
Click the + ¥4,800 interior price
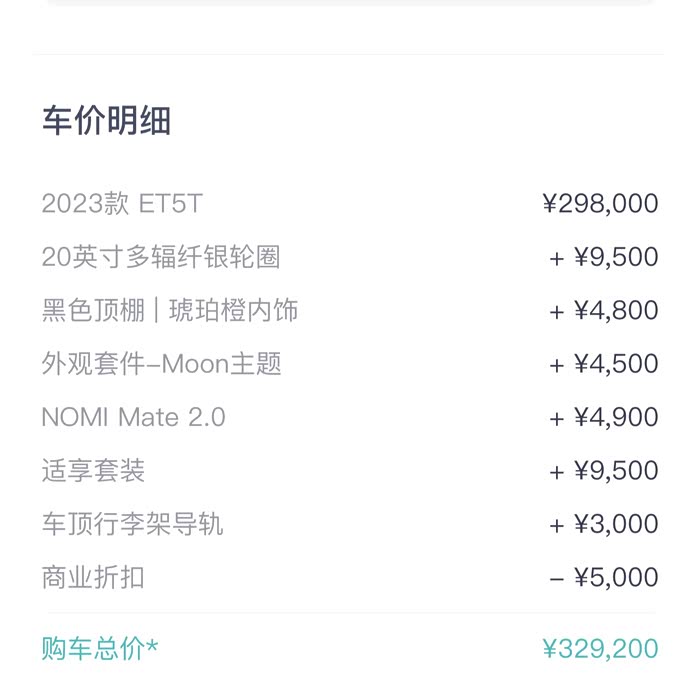click(603, 311)
